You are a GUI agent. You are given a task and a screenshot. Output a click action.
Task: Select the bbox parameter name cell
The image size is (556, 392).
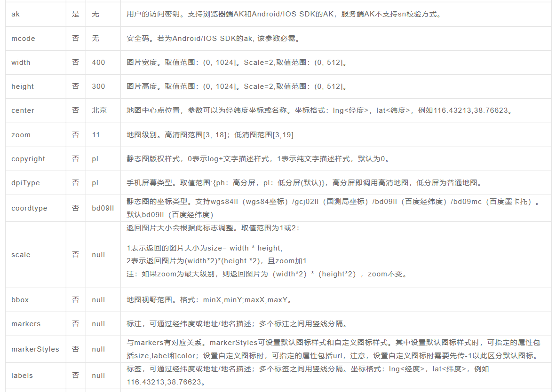pyautogui.click(x=18, y=299)
